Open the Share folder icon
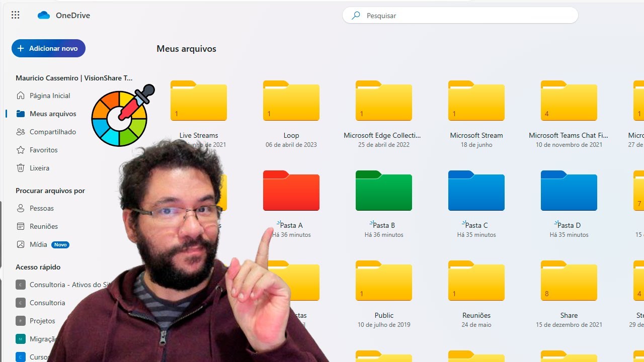 (x=569, y=281)
